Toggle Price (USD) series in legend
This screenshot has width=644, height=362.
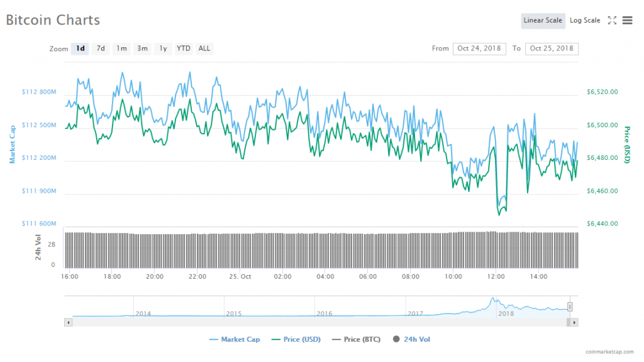[296, 339]
